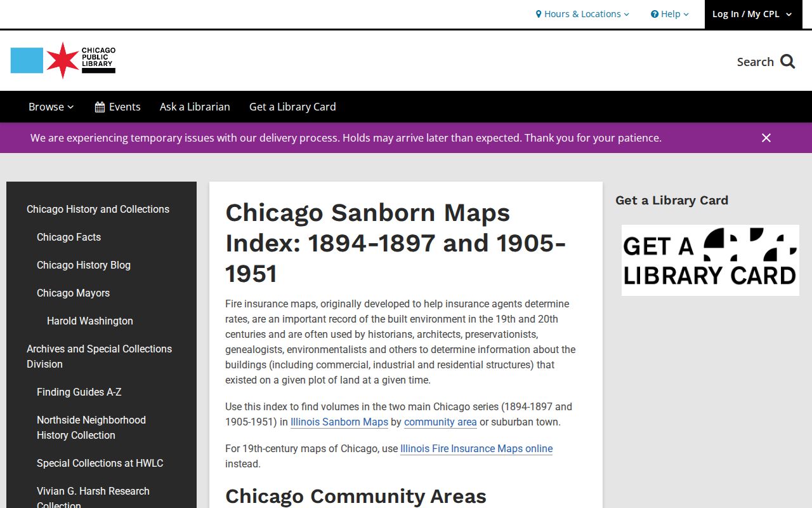
Task: Go to Events in the navigation bar
Action: (x=117, y=107)
